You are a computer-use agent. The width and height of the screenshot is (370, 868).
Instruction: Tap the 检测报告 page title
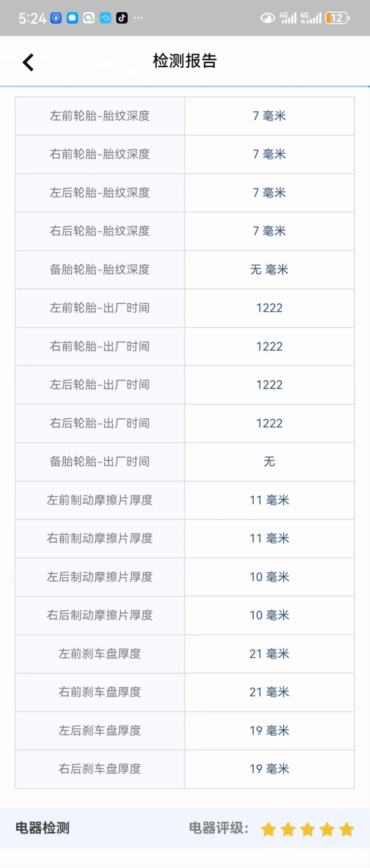pyautogui.click(x=185, y=61)
